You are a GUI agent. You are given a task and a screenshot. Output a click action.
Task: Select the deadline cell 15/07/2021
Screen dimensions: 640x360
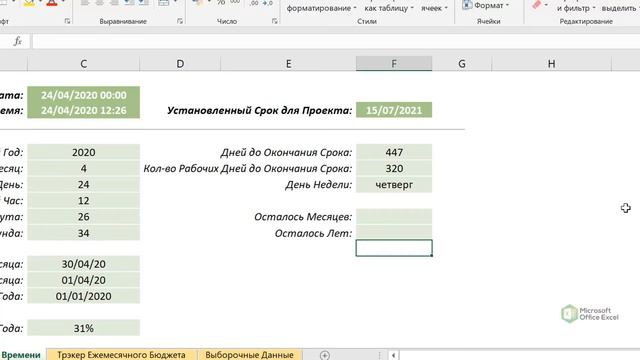(394, 110)
